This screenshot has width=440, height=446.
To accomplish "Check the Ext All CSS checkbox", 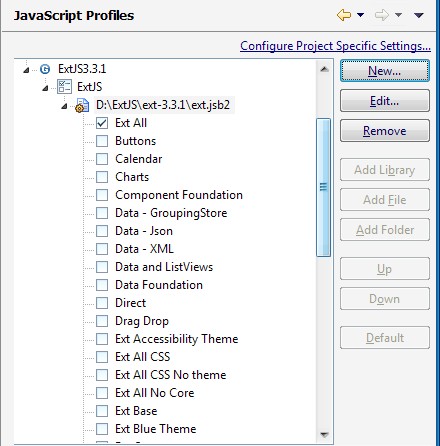I will pyautogui.click(x=102, y=357).
